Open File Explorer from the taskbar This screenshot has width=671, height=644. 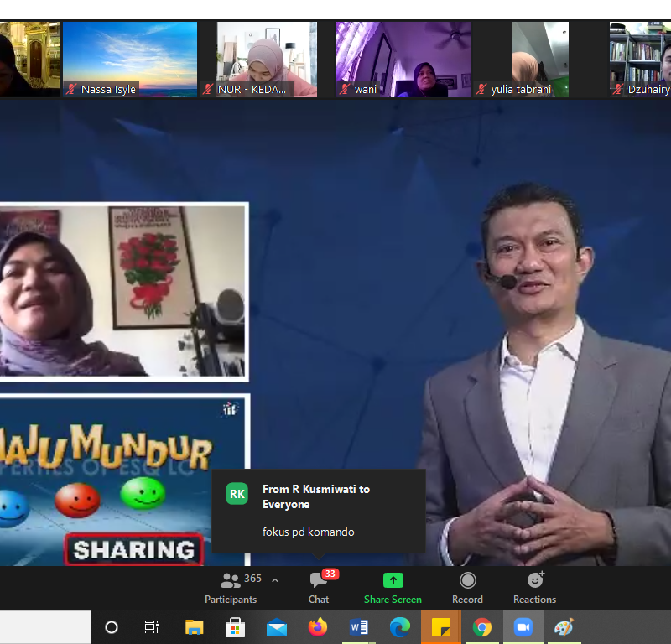(194, 627)
